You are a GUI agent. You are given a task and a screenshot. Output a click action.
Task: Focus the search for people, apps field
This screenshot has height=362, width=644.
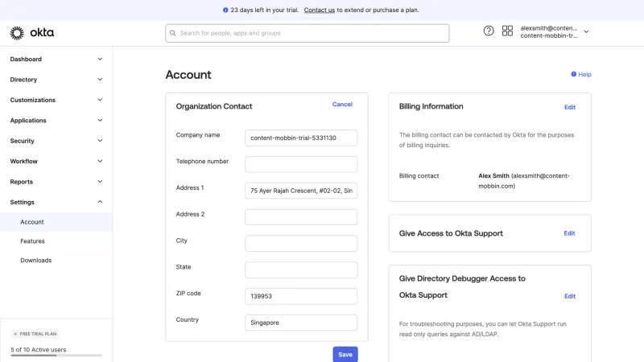[x=308, y=33]
